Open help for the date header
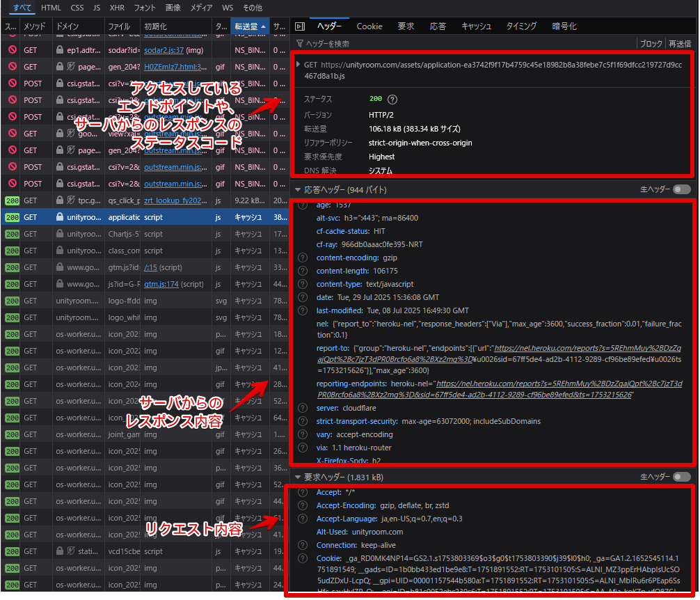The image size is (700, 600). tap(303, 297)
